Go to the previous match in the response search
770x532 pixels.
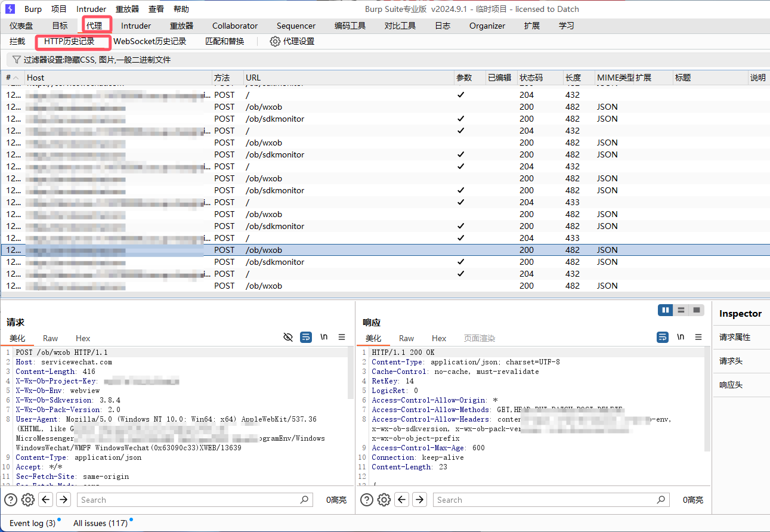tap(403, 500)
